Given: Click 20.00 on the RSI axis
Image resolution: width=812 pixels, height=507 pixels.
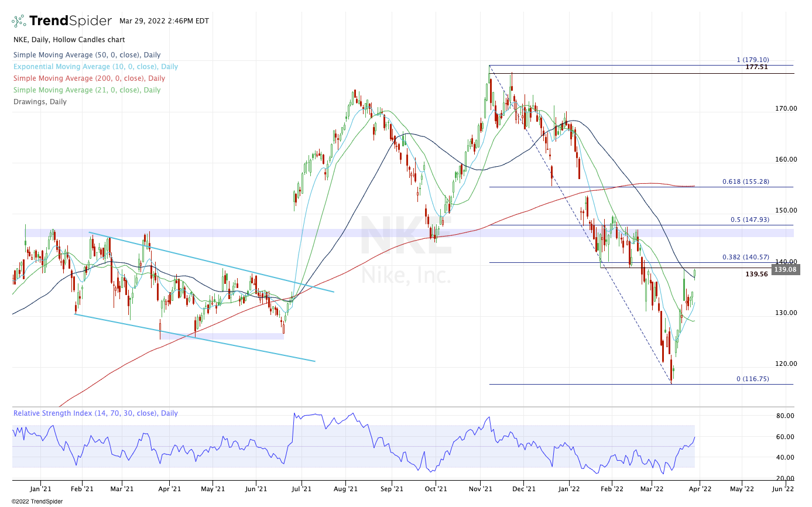Looking at the screenshot, I should [x=785, y=478].
